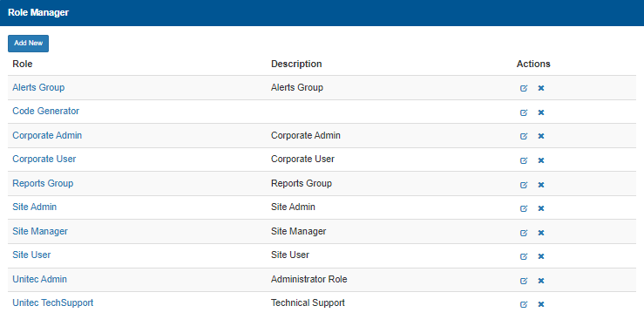Click the Corporate Admin description cell

point(306,135)
